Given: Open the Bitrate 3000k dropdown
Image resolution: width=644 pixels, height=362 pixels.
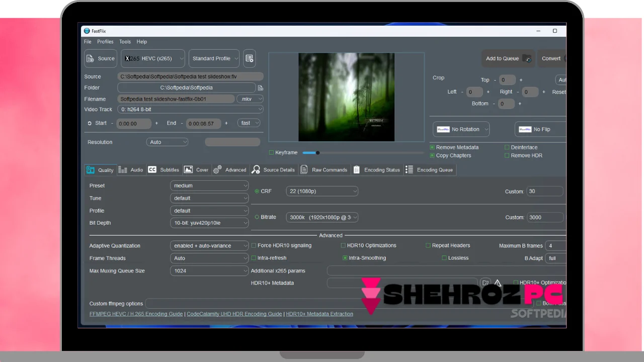Looking at the screenshot, I should 322,217.
